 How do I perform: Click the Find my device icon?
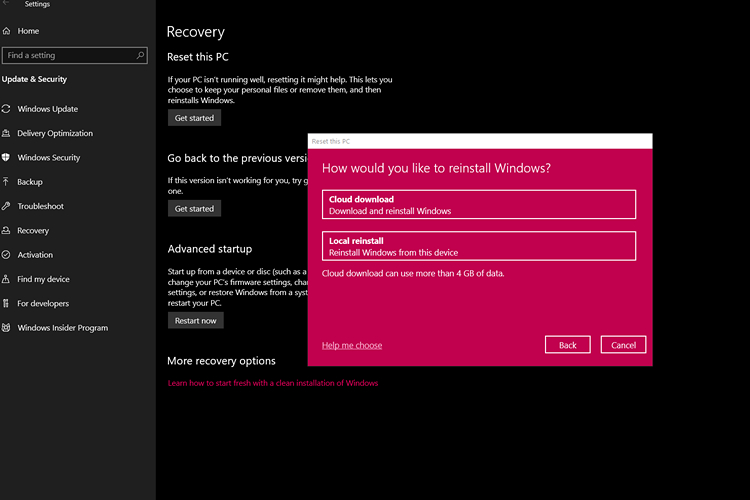tap(6, 279)
